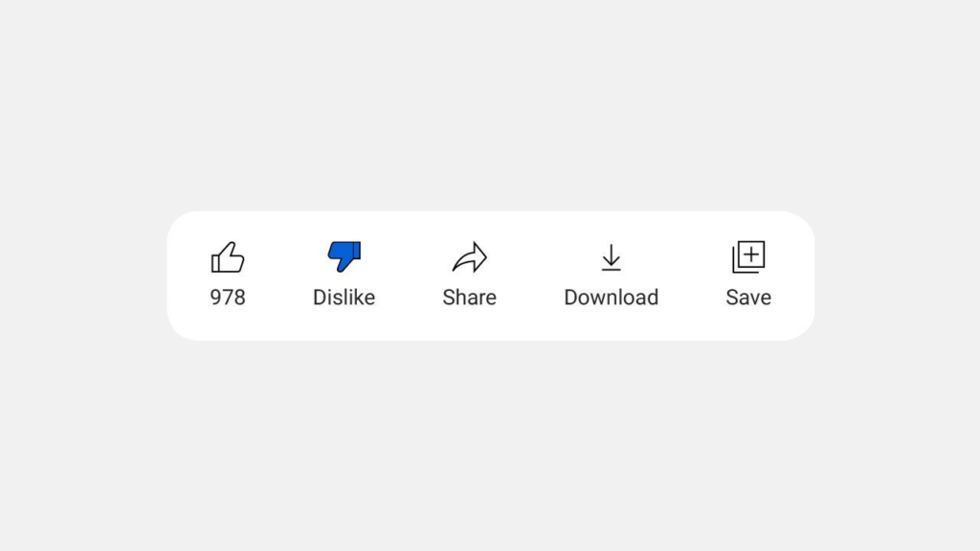The height and width of the screenshot is (551, 980).
Task: Open download options via Download label
Action: tap(612, 298)
